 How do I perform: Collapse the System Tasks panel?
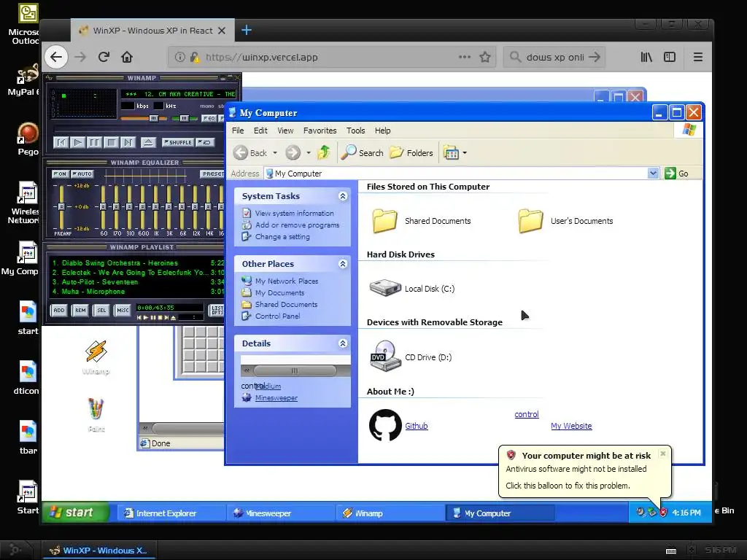coord(343,196)
